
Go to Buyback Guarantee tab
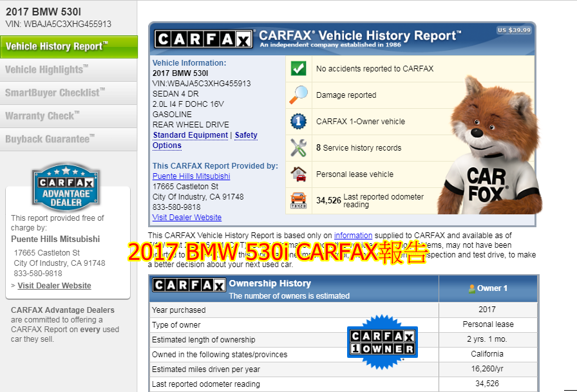68,140
